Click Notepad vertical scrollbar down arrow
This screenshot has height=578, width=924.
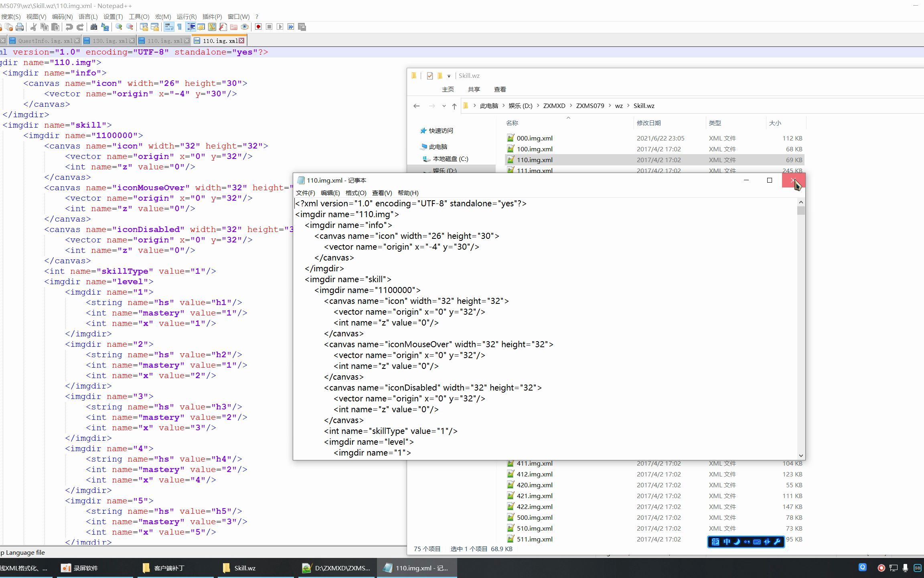click(x=800, y=456)
